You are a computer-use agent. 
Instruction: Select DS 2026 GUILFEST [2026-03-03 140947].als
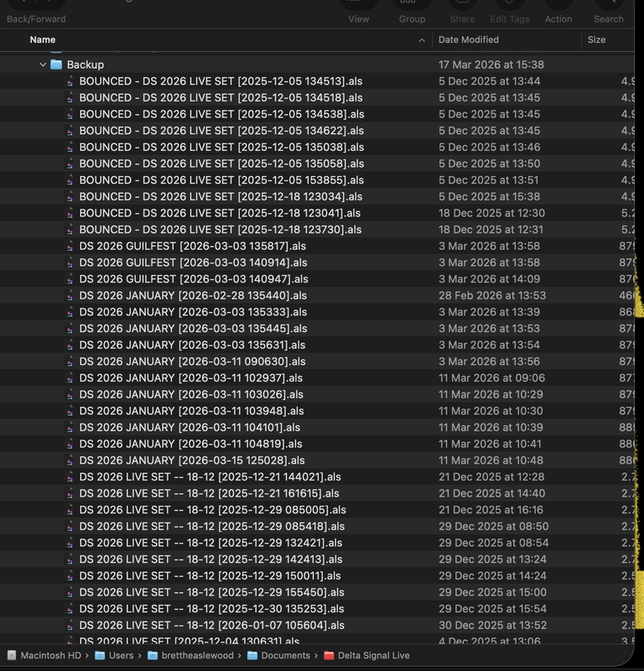click(194, 279)
